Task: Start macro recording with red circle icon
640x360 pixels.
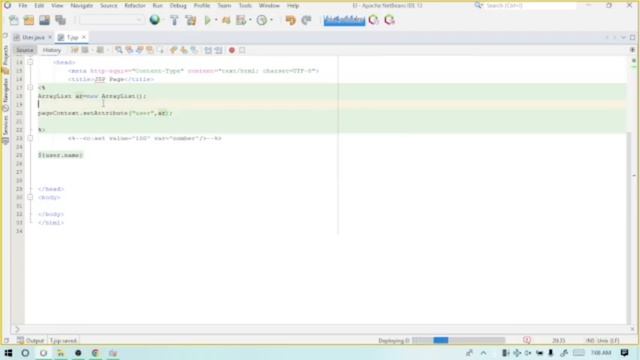Action: click(x=232, y=50)
